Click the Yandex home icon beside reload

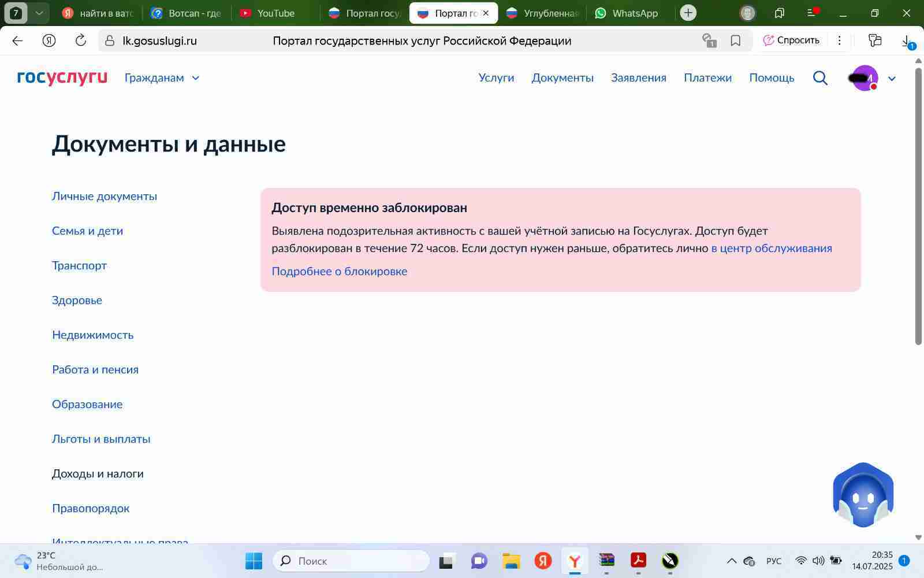pos(49,40)
